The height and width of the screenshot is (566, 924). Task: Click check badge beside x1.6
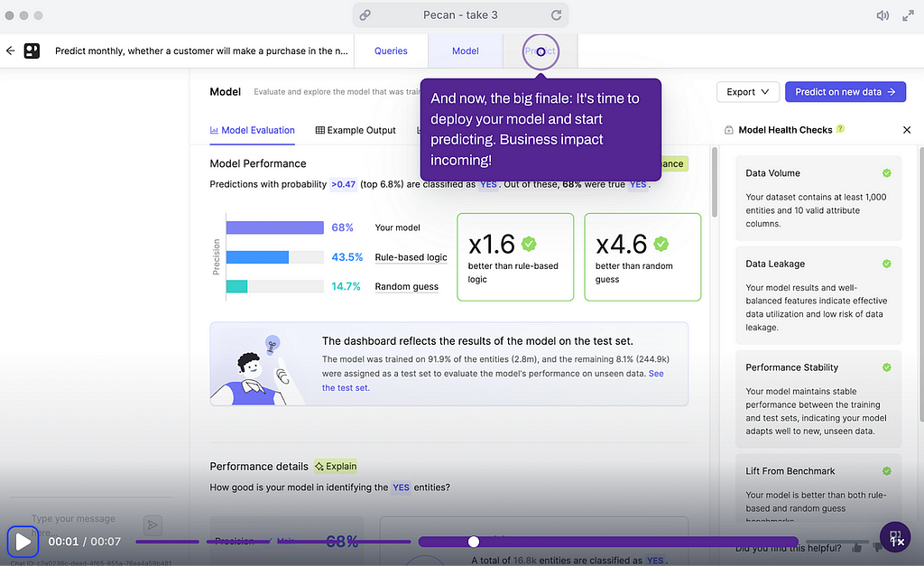529,244
